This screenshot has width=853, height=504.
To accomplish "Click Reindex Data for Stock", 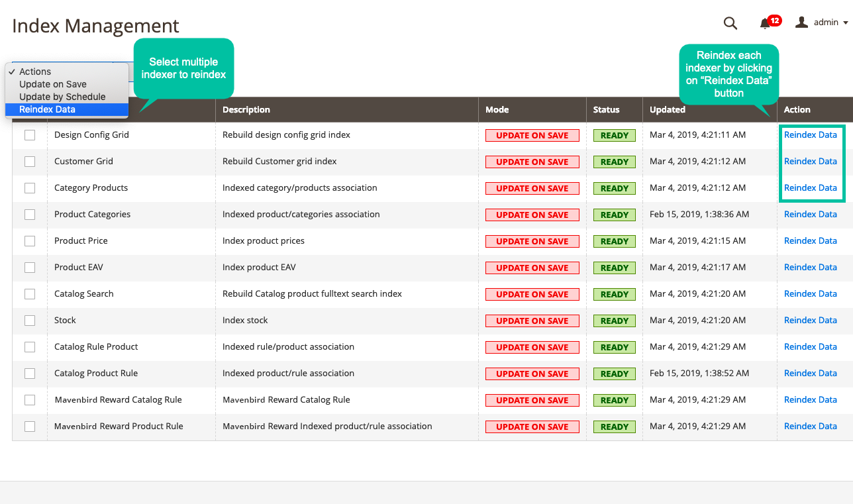I will pos(811,320).
